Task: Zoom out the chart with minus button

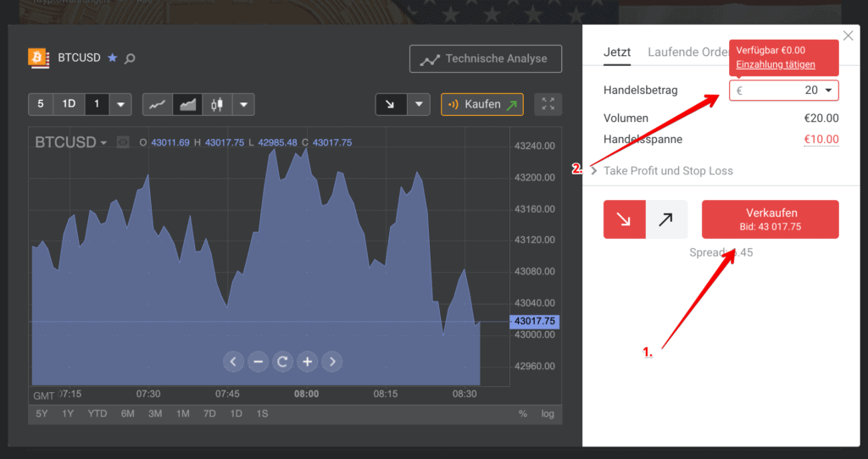Action: [x=259, y=362]
